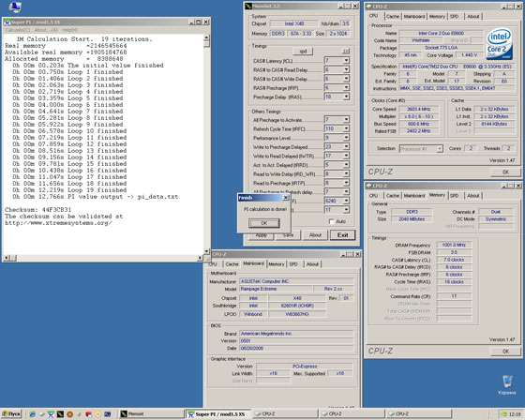
Task: Click OK in the top CPU-Z window
Action: point(505,172)
